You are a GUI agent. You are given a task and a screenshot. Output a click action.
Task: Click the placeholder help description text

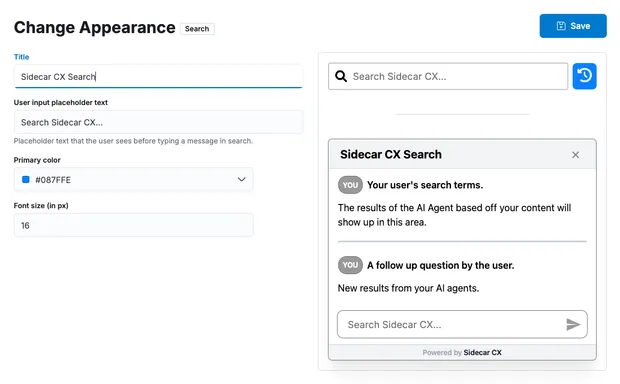133,141
